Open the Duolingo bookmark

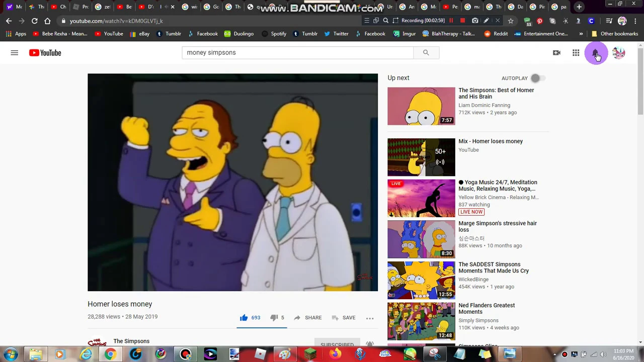[239, 34]
